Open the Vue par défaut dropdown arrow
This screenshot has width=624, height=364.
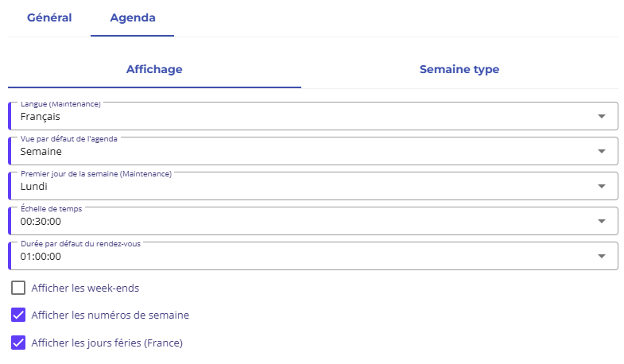601,152
